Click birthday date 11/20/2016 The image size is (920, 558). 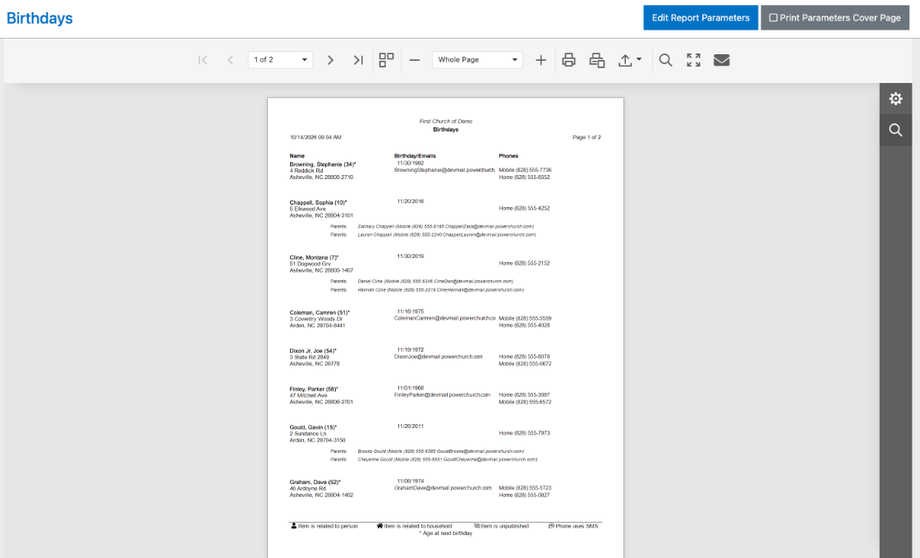pyautogui.click(x=410, y=201)
